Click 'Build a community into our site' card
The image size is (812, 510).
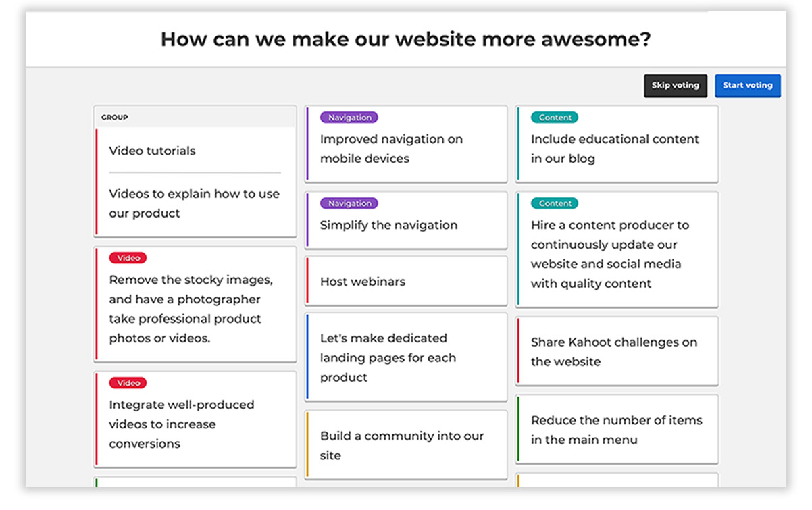[x=405, y=445]
